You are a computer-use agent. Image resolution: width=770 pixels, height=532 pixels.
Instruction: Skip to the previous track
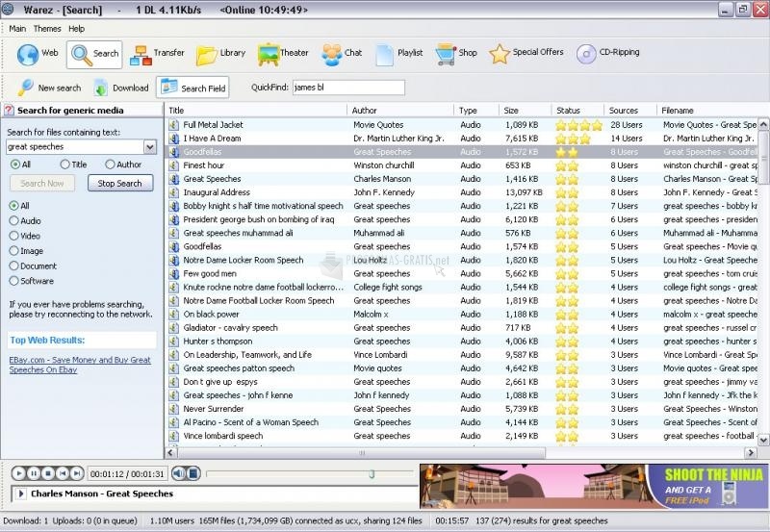point(63,473)
